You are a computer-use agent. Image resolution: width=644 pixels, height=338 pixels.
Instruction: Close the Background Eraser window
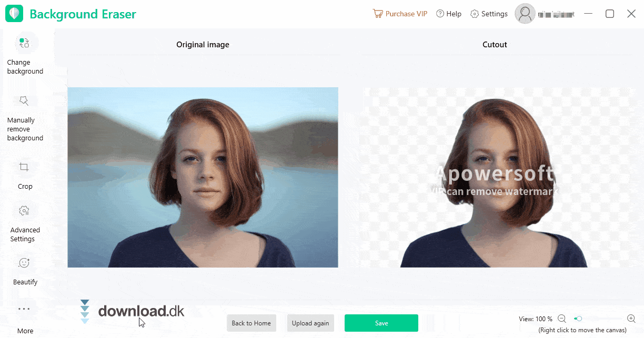coord(631,14)
